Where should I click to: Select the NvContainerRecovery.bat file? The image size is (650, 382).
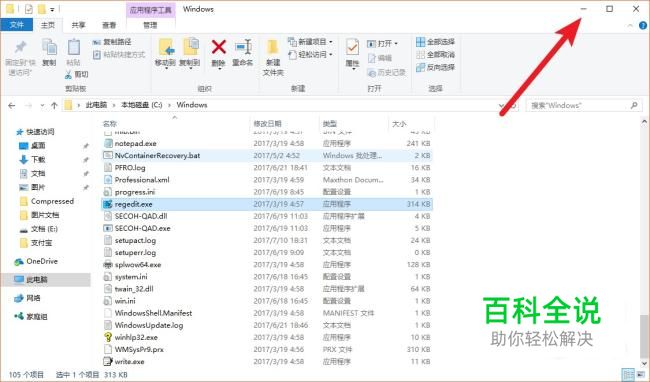157,155
